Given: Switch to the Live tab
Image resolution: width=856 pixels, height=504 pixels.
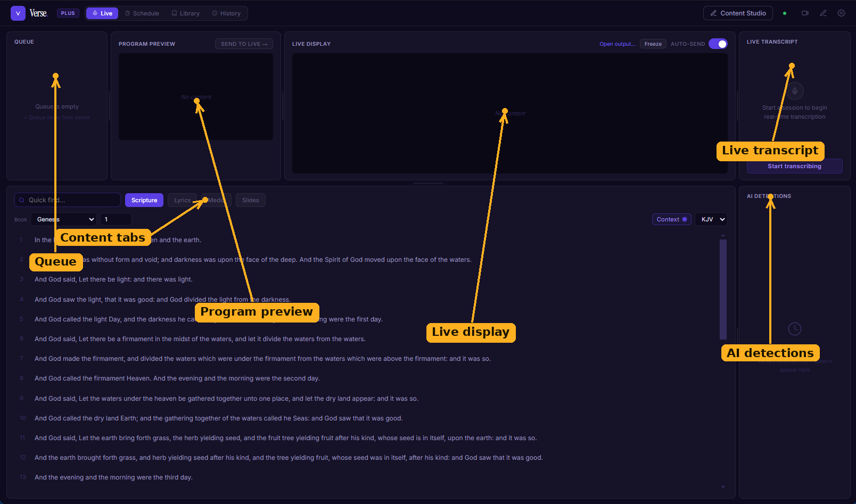Looking at the screenshot, I should tap(102, 13).
